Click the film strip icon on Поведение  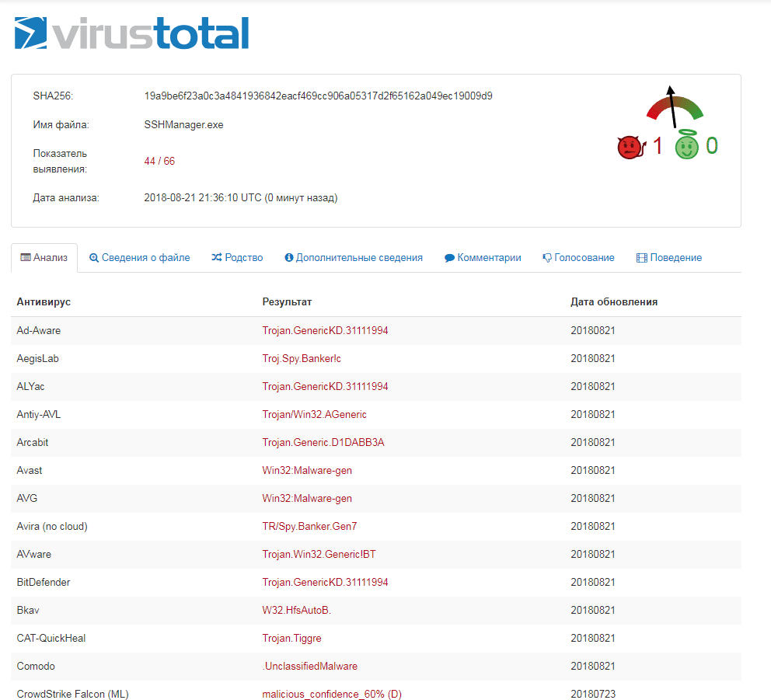pos(642,258)
